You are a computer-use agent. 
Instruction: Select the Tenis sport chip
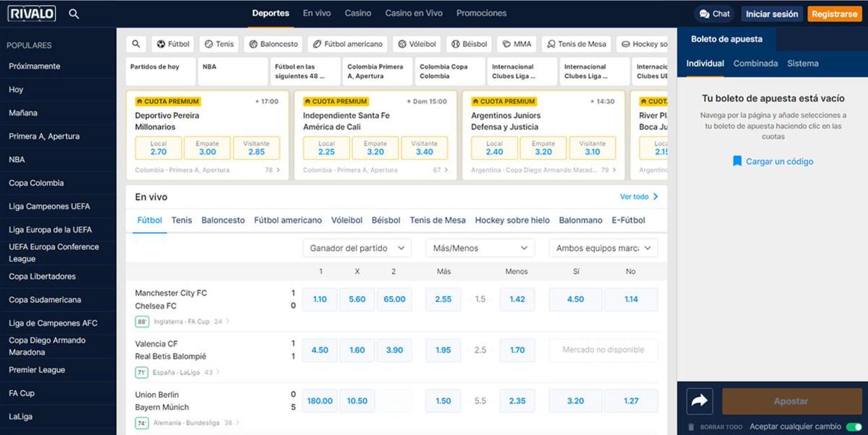coord(219,44)
